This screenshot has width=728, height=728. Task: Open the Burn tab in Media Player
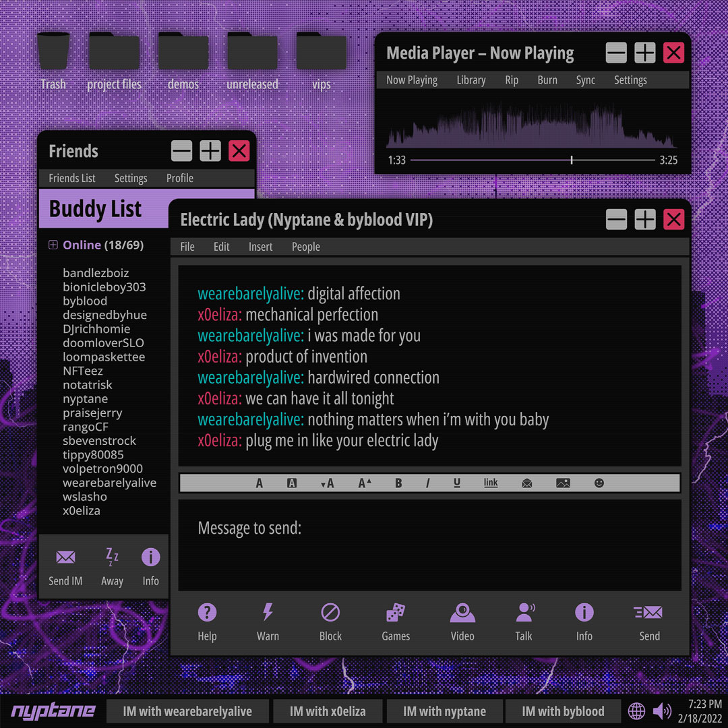point(547,80)
